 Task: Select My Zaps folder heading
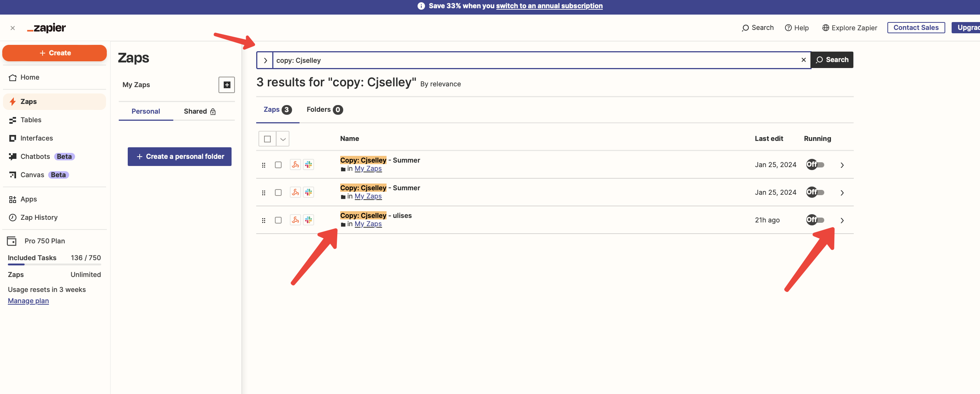[136, 85]
